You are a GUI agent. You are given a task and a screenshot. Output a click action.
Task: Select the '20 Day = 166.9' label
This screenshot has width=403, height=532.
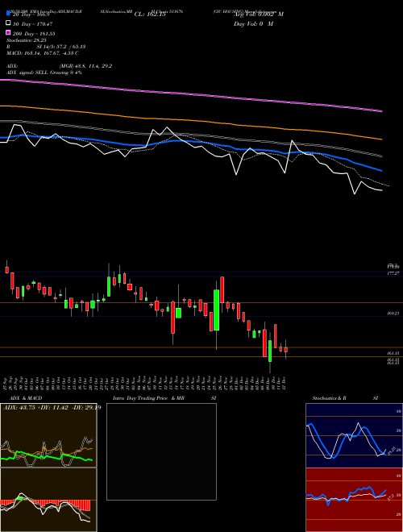pos(31,15)
